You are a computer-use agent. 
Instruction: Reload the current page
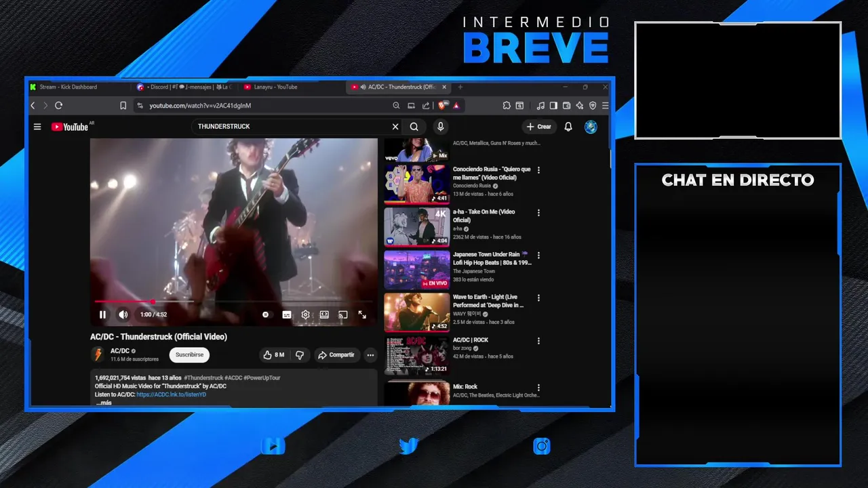coord(58,106)
